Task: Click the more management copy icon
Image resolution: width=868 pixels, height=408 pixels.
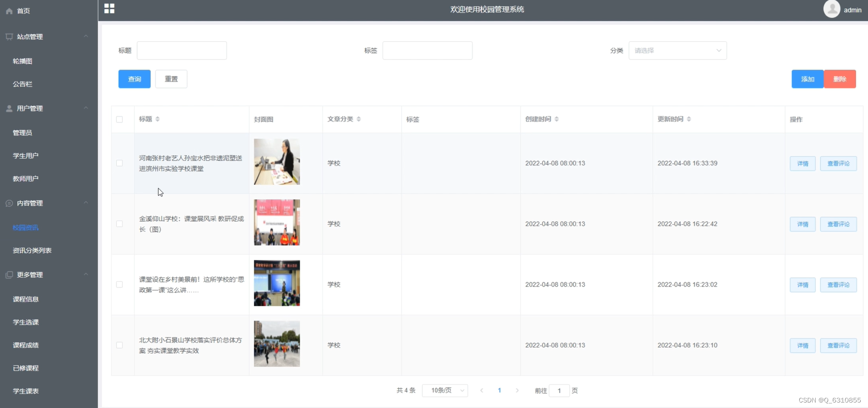Action: tap(9, 275)
